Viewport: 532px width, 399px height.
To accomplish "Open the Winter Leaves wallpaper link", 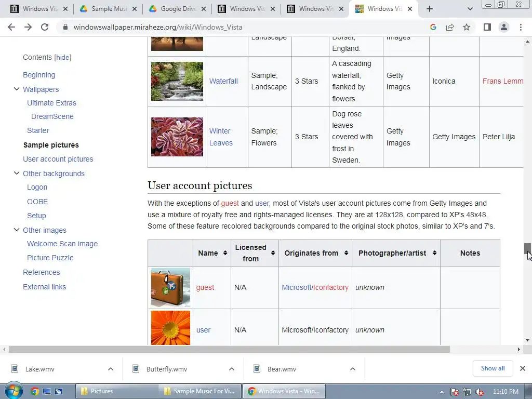I will (x=221, y=137).
